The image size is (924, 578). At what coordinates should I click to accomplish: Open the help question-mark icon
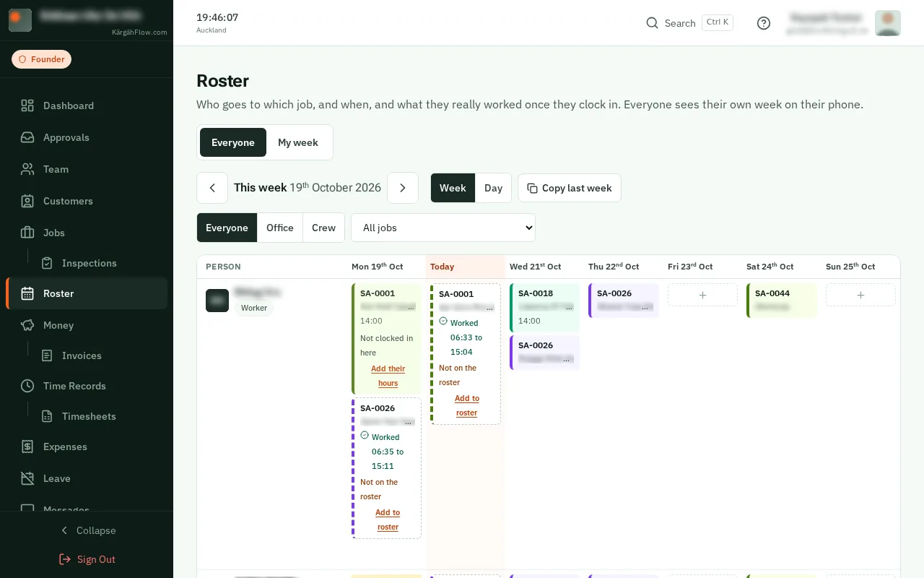click(x=764, y=23)
